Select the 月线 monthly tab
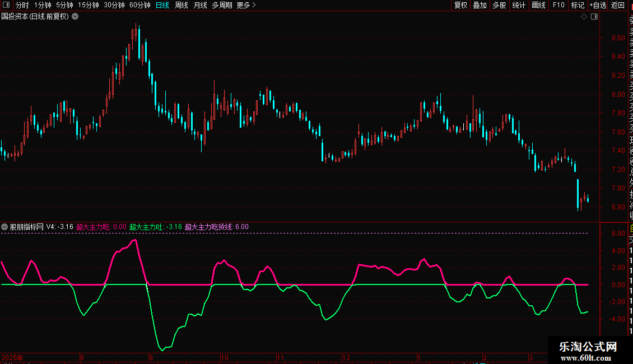The image size is (633, 364). [x=200, y=5]
